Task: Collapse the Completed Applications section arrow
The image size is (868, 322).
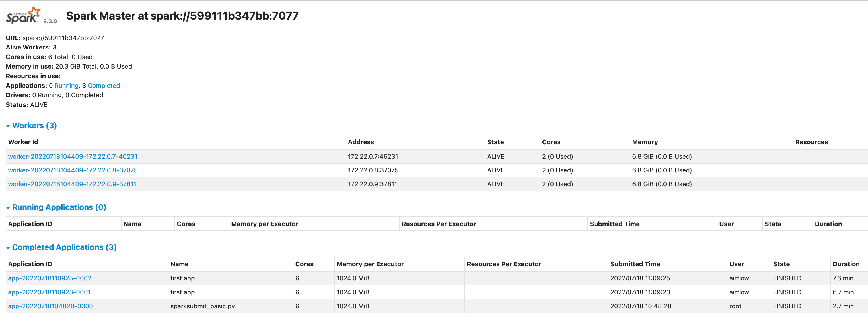Action: click(x=8, y=248)
